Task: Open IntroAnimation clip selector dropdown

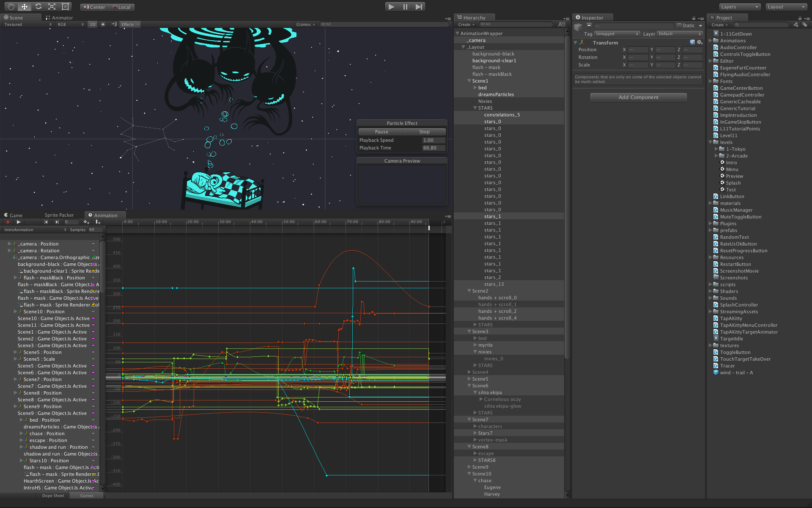Action: 35,230
